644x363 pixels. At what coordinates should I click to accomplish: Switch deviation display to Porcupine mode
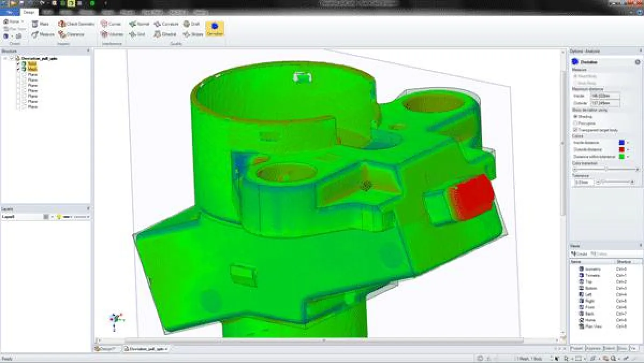click(575, 123)
